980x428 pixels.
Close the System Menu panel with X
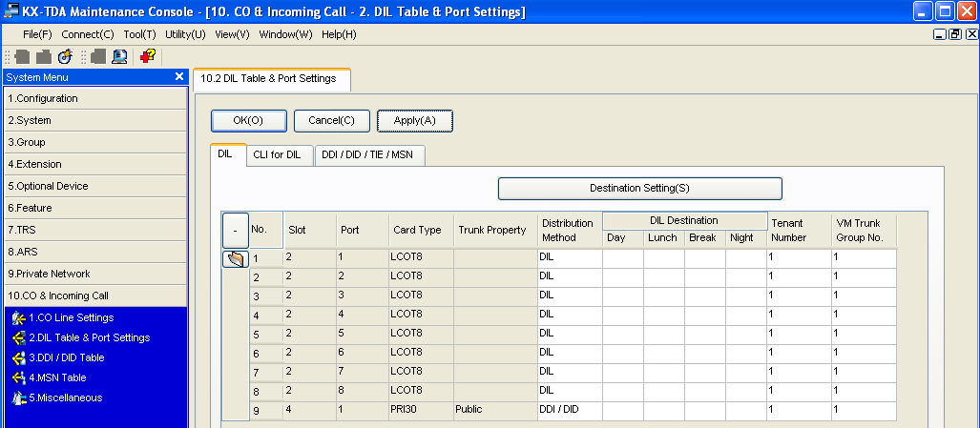(179, 77)
